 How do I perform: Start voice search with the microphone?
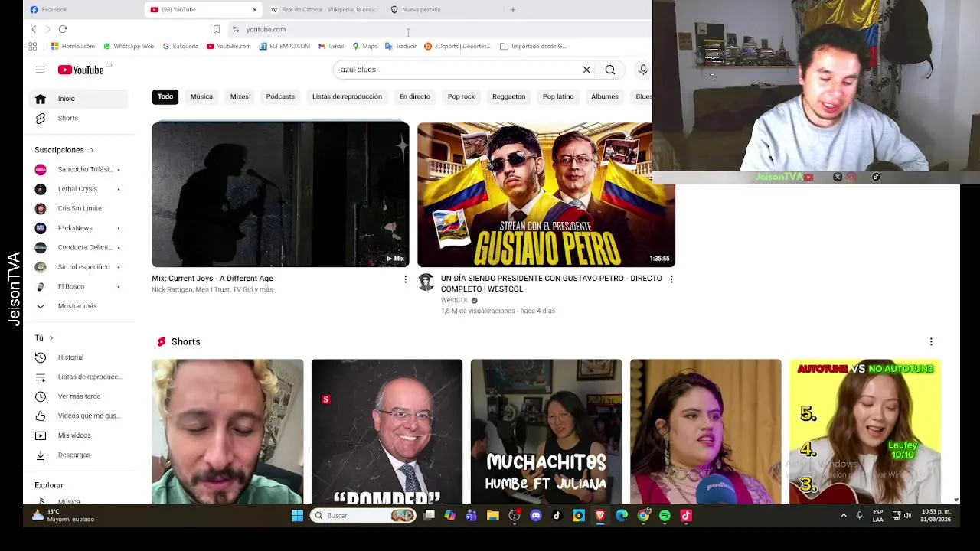pyautogui.click(x=643, y=70)
